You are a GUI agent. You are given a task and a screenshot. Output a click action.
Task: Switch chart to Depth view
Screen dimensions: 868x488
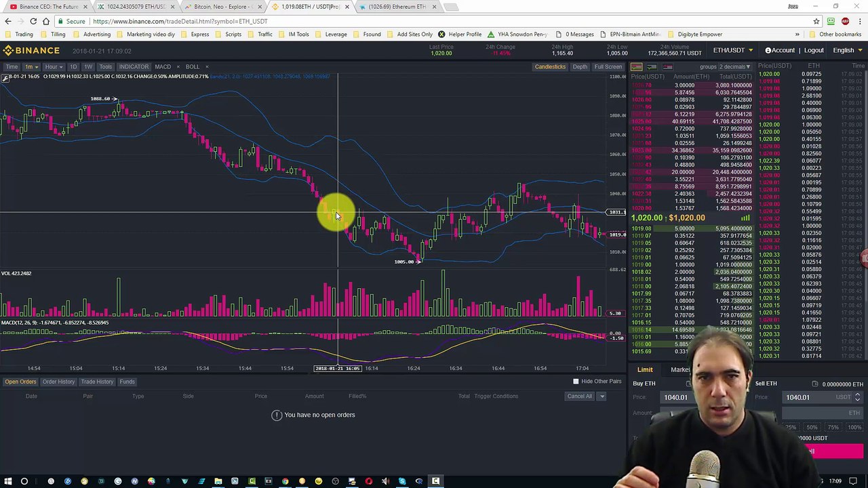click(x=580, y=66)
